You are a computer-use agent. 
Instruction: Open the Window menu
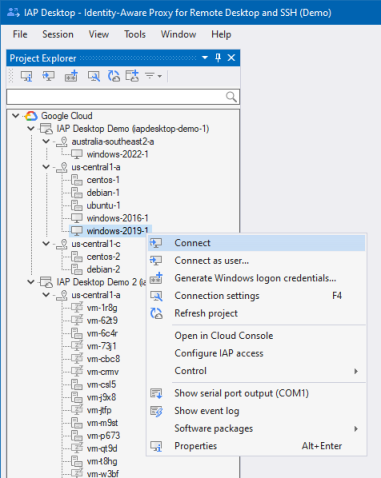point(179,34)
